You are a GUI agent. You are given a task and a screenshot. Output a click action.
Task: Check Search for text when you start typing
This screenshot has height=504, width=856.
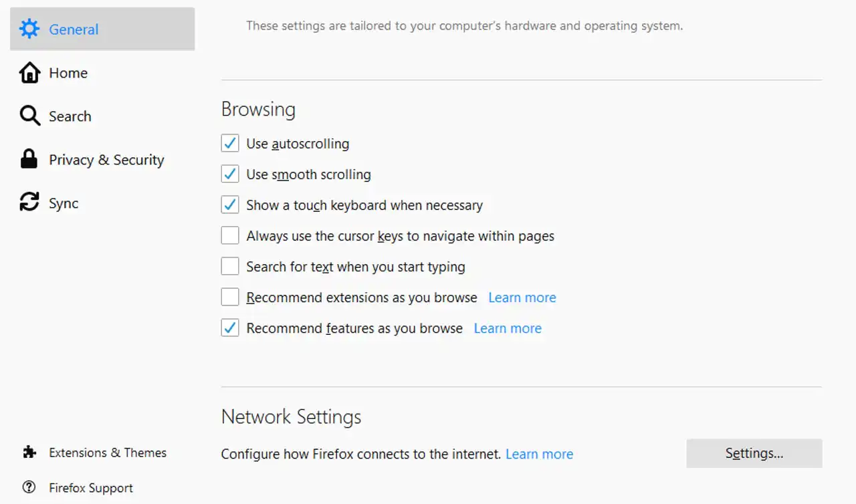pos(229,266)
